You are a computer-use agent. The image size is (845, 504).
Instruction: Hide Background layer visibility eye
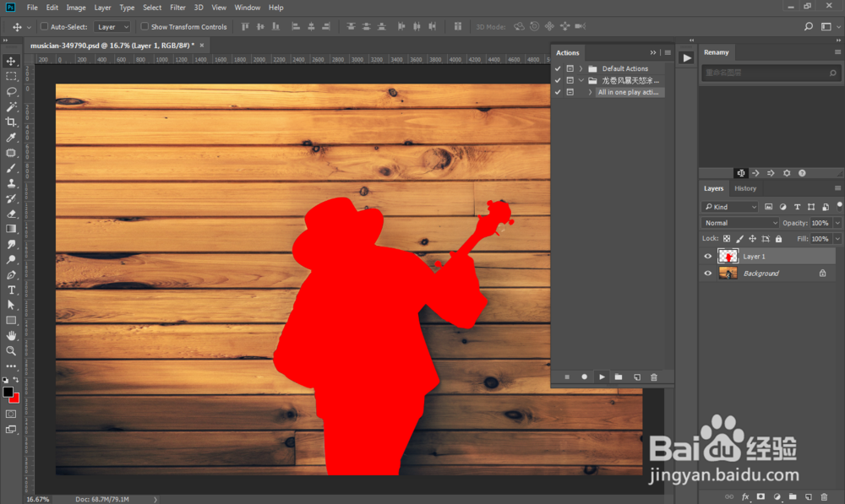(x=708, y=274)
